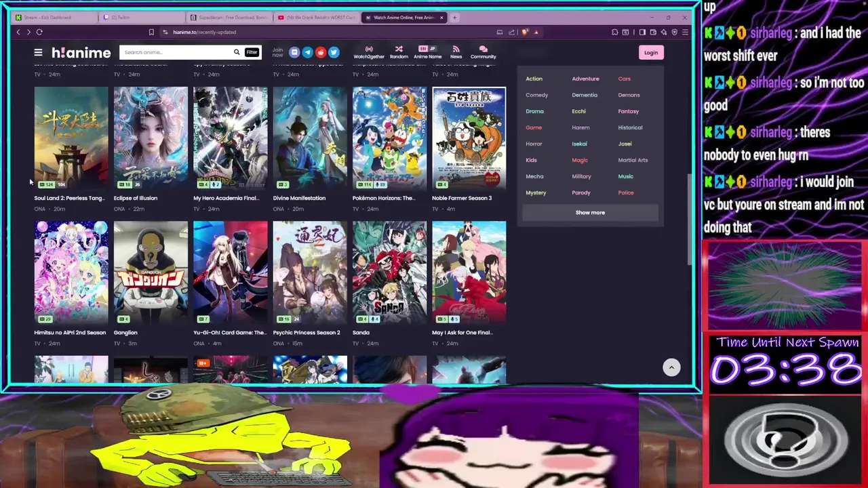The width and height of the screenshot is (868, 488).
Task: Open the Twitter social icon
Action: [334, 52]
